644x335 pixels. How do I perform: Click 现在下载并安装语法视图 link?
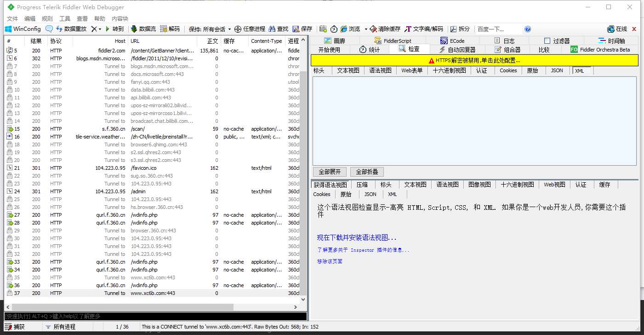pos(357,238)
